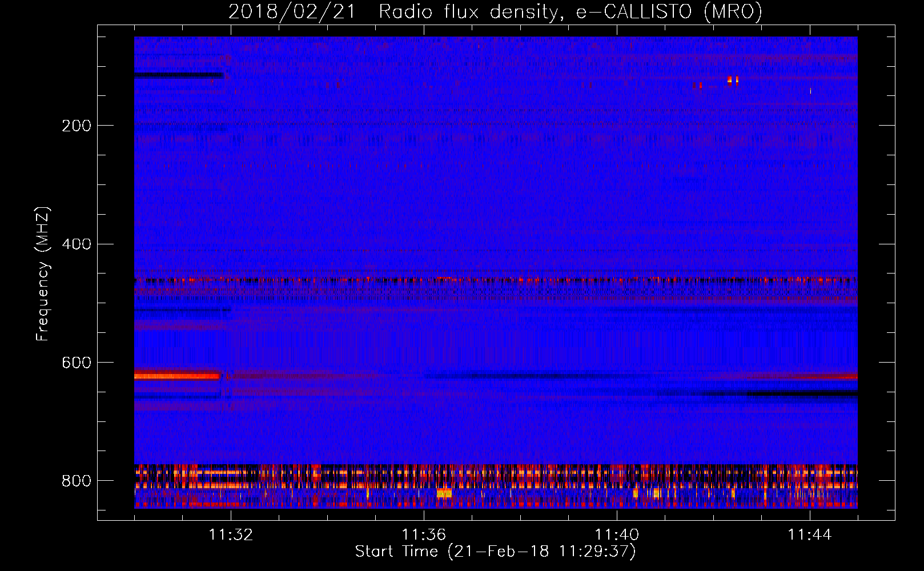Click the yellow burst near 11:36 at 820 MHz
This screenshot has width=924, height=571.
444,493
